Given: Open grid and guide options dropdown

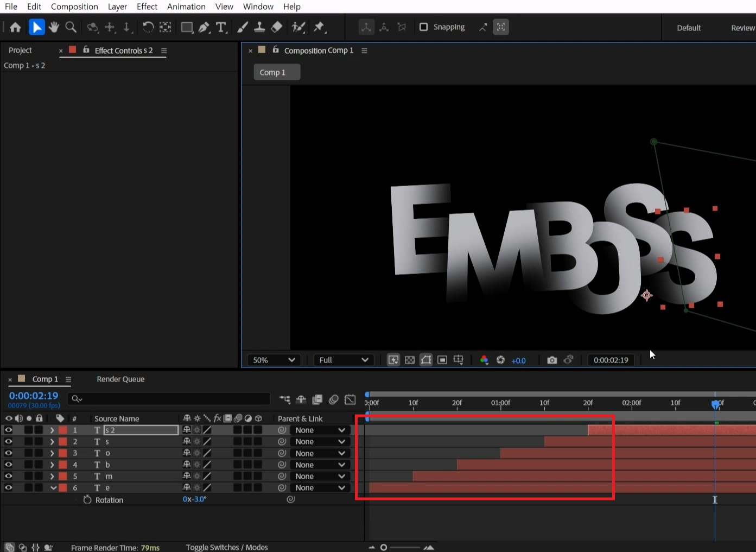Looking at the screenshot, I should coord(459,360).
